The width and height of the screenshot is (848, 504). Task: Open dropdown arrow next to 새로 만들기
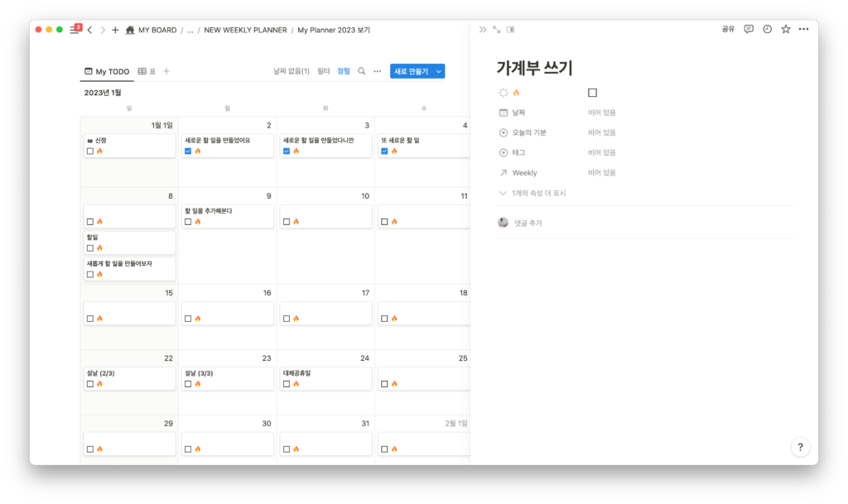tap(439, 72)
